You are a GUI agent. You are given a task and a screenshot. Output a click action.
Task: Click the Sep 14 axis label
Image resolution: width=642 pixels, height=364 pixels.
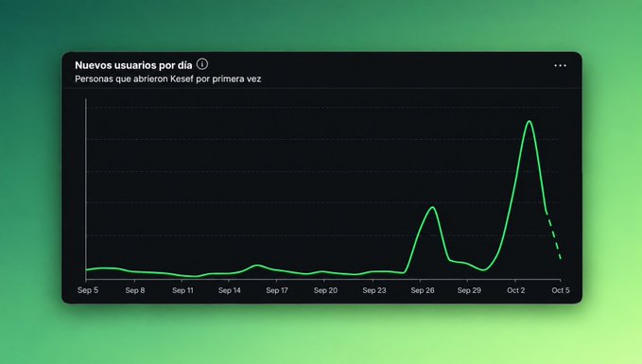tap(229, 290)
